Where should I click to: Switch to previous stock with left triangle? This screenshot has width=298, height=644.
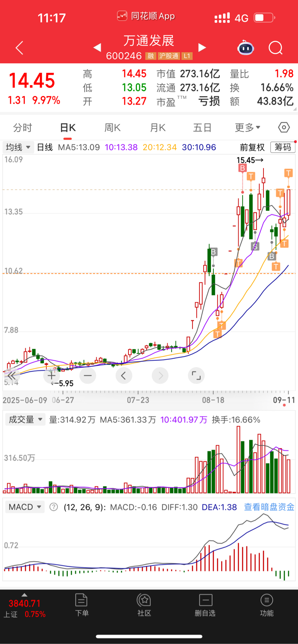click(x=97, y=47)
